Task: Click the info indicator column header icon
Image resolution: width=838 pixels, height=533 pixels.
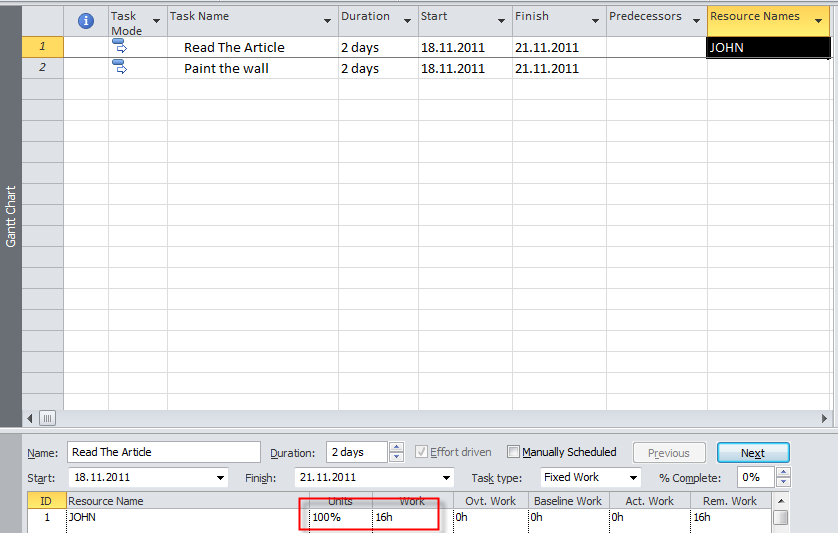Action: point(86,21)
